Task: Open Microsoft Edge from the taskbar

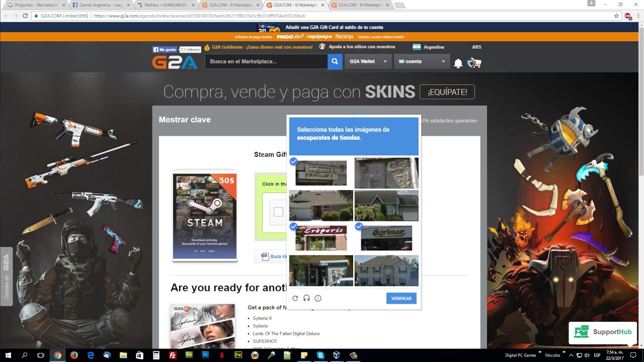Action: (91, 355)
